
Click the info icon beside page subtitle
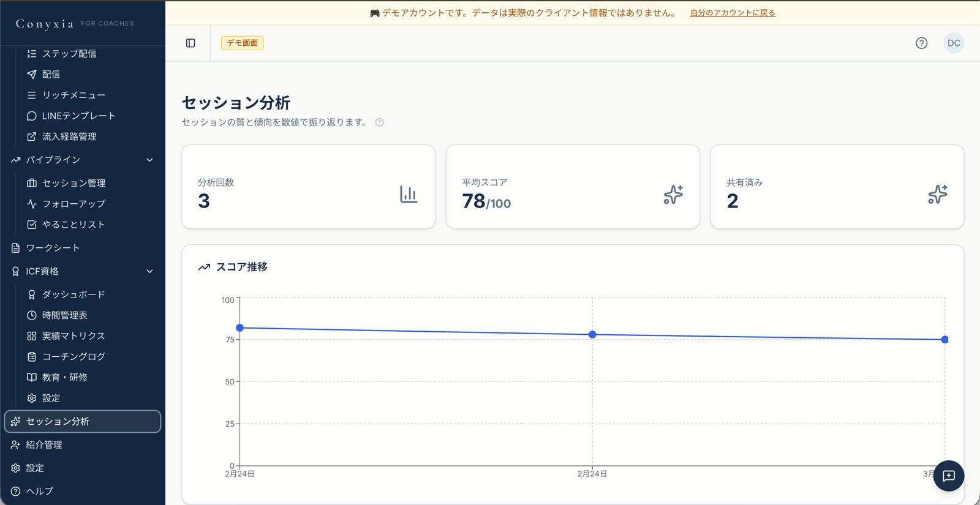tap(379, 122)
